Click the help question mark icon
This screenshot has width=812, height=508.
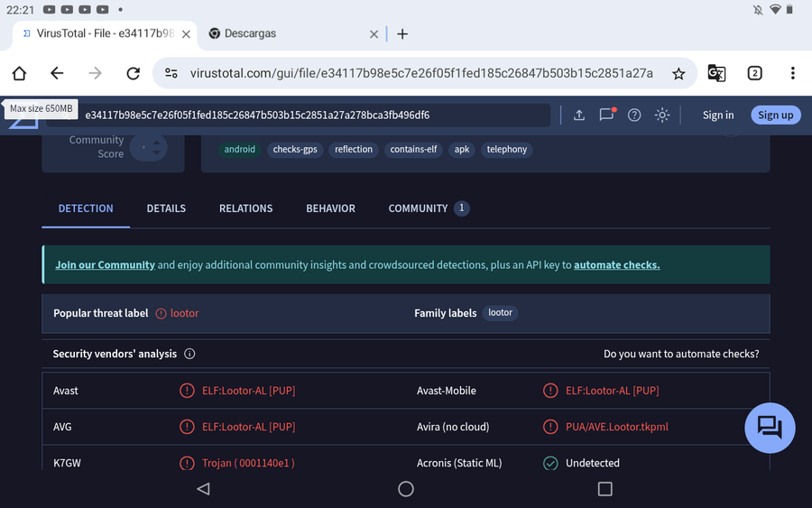[634, 115]
